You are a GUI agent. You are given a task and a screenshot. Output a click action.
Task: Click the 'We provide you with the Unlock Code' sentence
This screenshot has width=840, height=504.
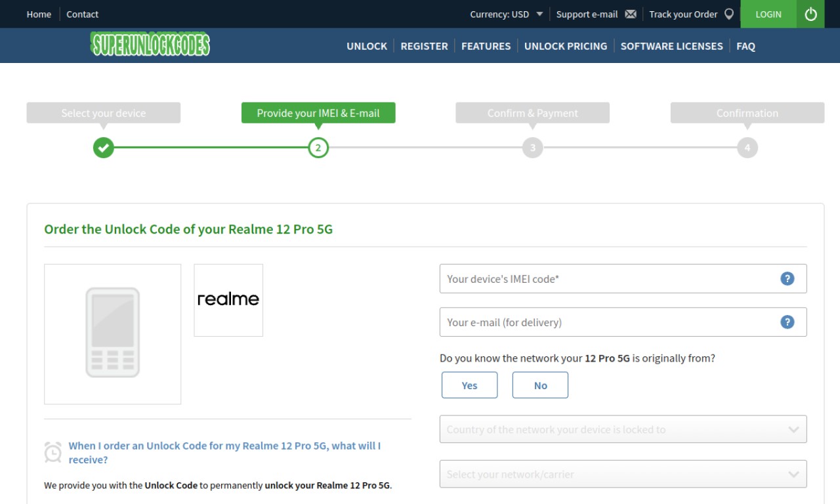218,486
